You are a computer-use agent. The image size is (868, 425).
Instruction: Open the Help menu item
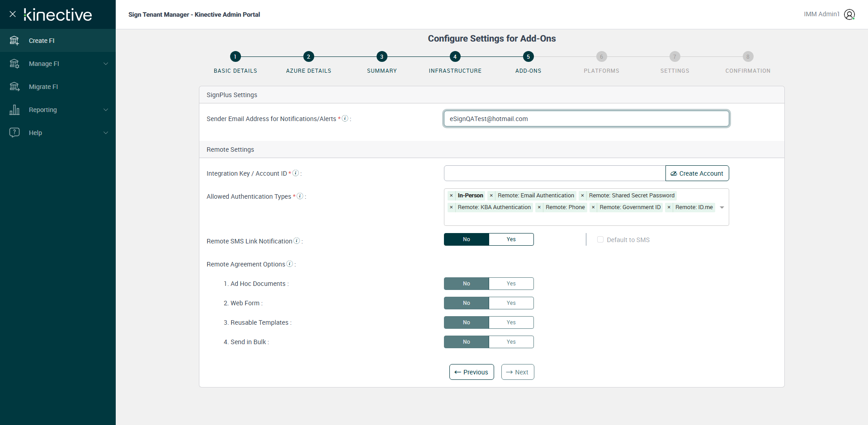click(x=58, y=133)
